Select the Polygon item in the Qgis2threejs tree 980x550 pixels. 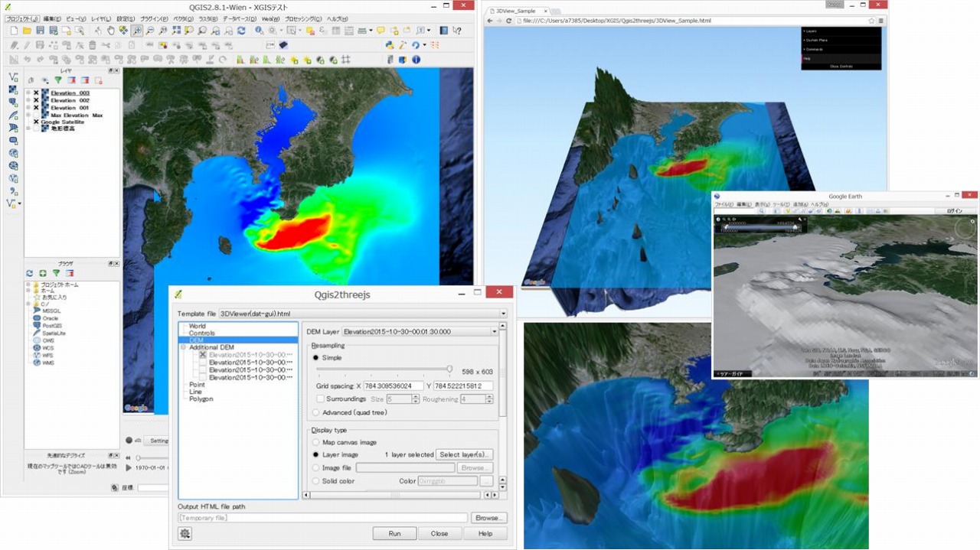[201, 399]
